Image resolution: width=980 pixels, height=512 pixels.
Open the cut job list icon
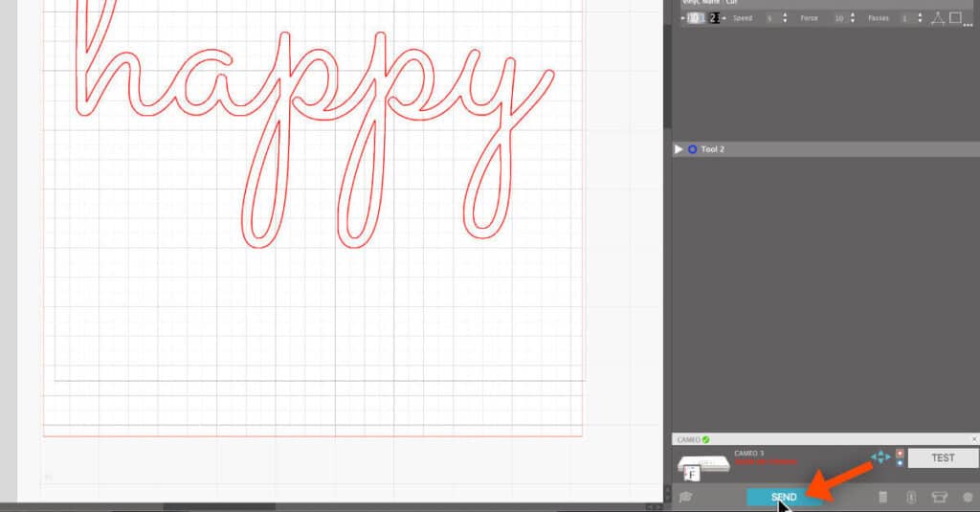[x=882, y=497]
